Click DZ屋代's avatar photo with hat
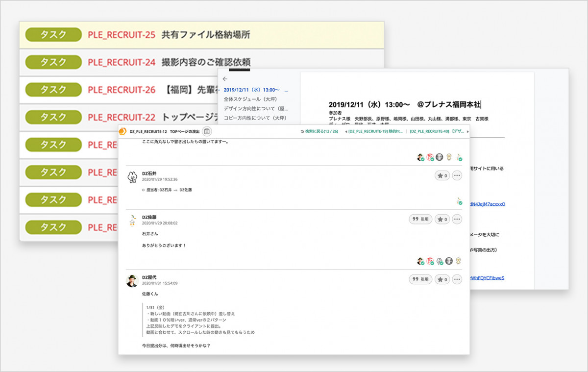The width and height of the screenshot is (588, 372). click(x=132, y=281)
